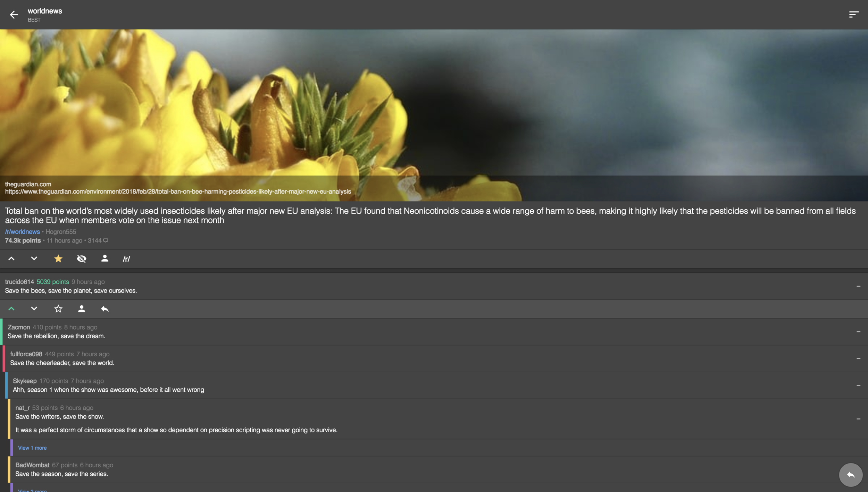Open the /r/worldnews subreddit link
868x492 pixels.
(22, 231)
